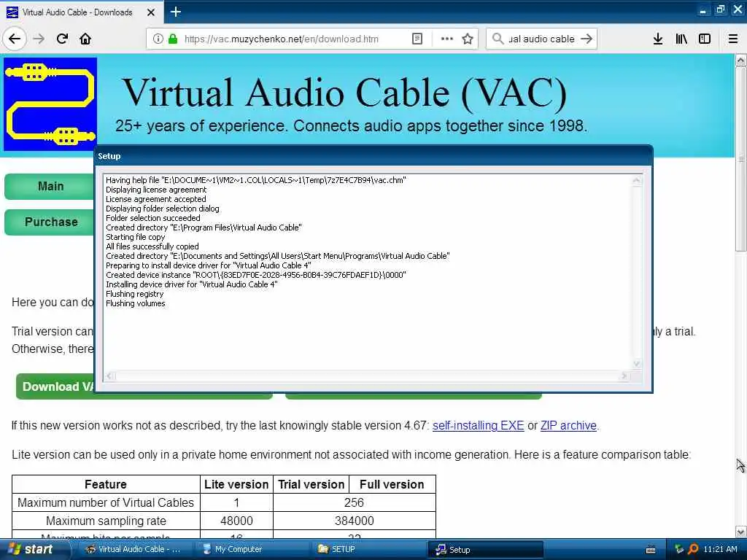Click the page scrollbar down arrow

click(740, 532)
